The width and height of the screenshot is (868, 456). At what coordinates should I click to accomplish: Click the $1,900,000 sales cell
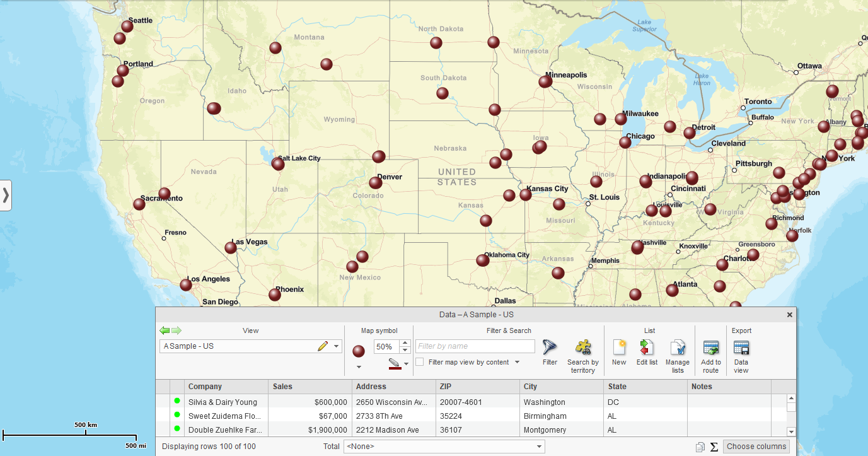coord(310,430)
